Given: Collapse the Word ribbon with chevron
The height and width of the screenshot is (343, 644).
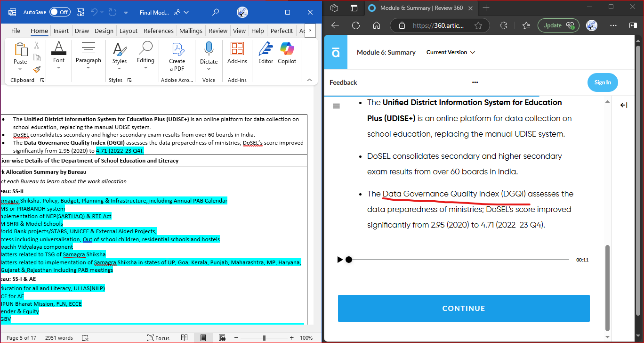Looking at the screenshot, I should pyautogui.click(x=309, y=80).
